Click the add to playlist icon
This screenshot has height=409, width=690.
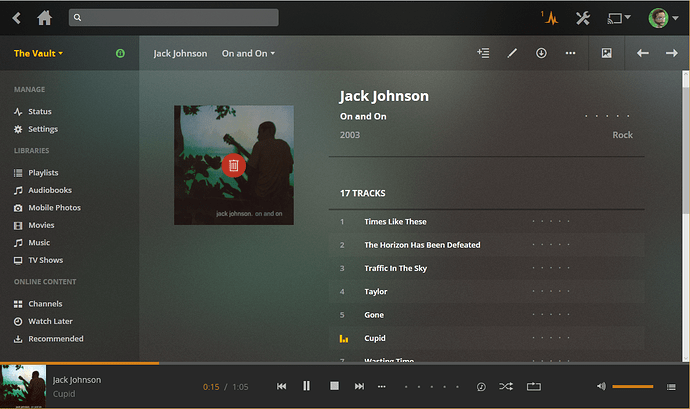[483, 53]
